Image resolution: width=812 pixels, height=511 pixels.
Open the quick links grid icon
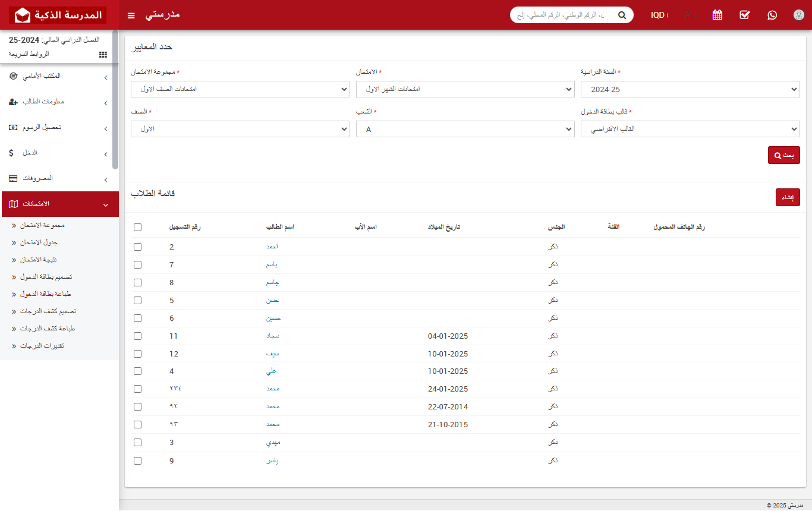tap(103, 54)
